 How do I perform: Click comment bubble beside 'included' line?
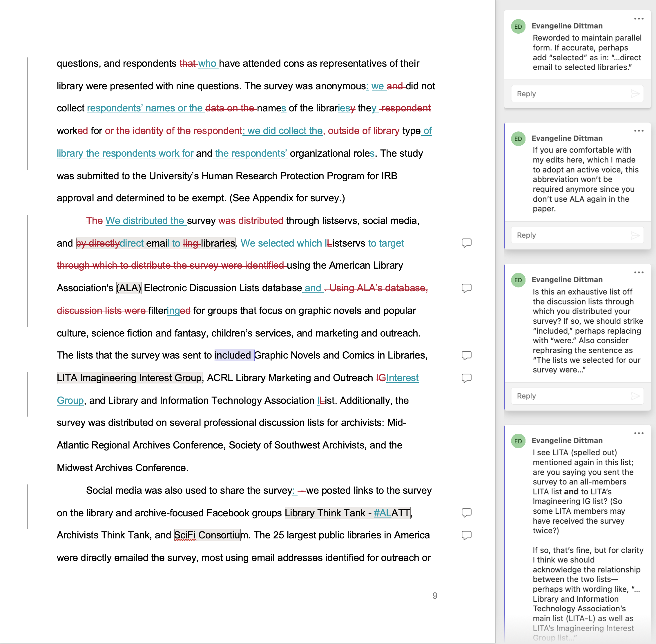(466, 355)
